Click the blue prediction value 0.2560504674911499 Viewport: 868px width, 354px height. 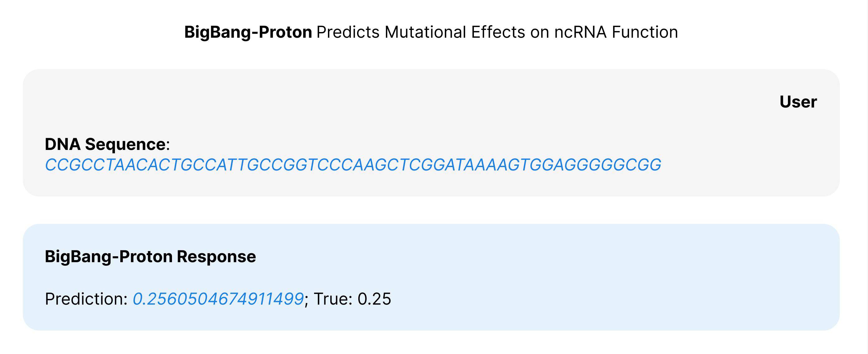tap(218, 299)
